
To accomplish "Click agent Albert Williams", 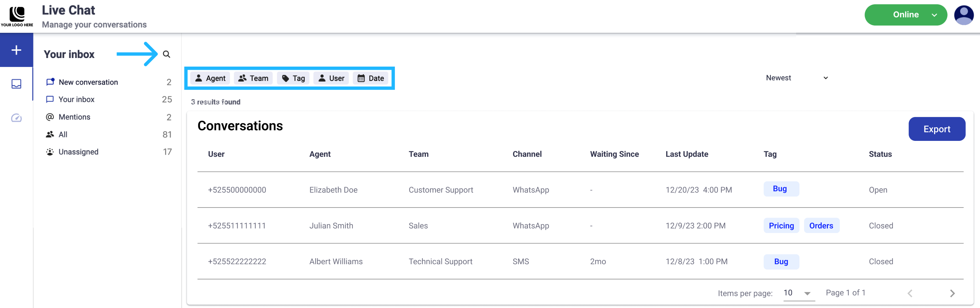I will [336, 261].
